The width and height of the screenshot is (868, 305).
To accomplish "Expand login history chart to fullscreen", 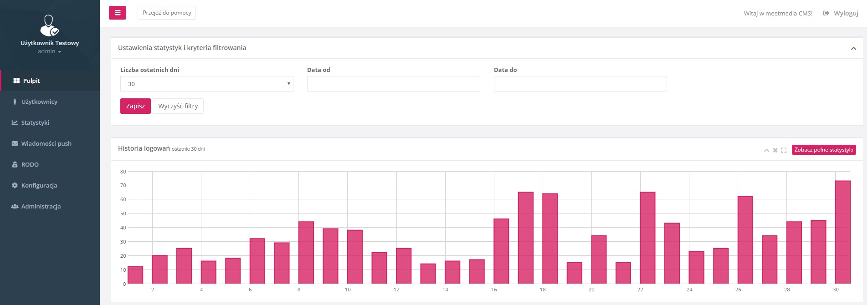I will [784, 150].
